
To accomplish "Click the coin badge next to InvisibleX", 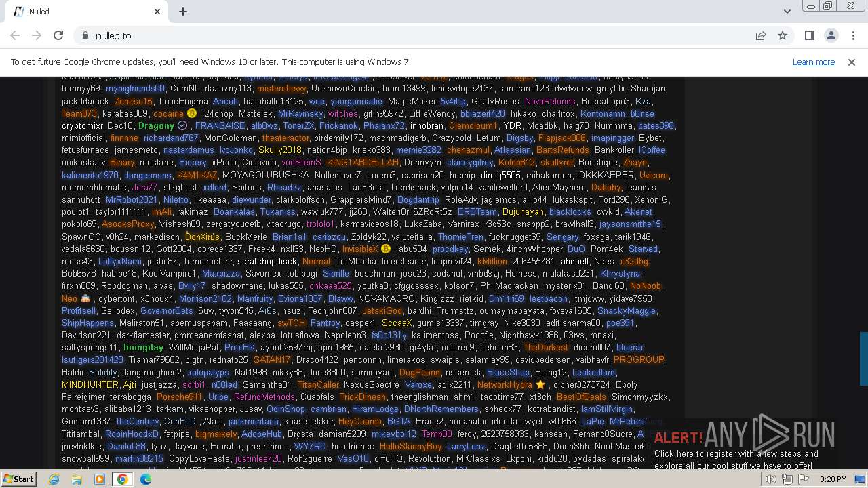I will pos(386,249).
